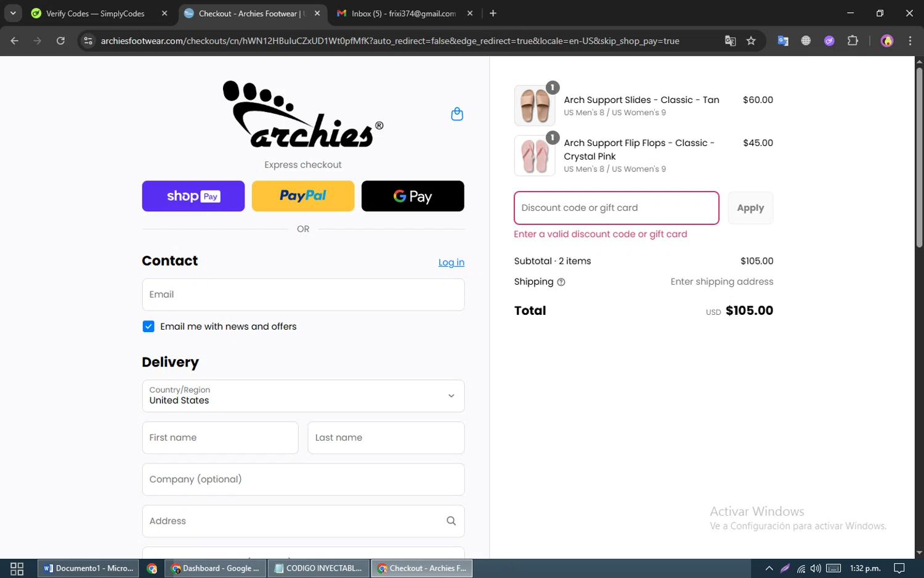Viewport: 924px width, 578px height.
Task: Click the browser address bar URL
Action: (x=390, y=41)
